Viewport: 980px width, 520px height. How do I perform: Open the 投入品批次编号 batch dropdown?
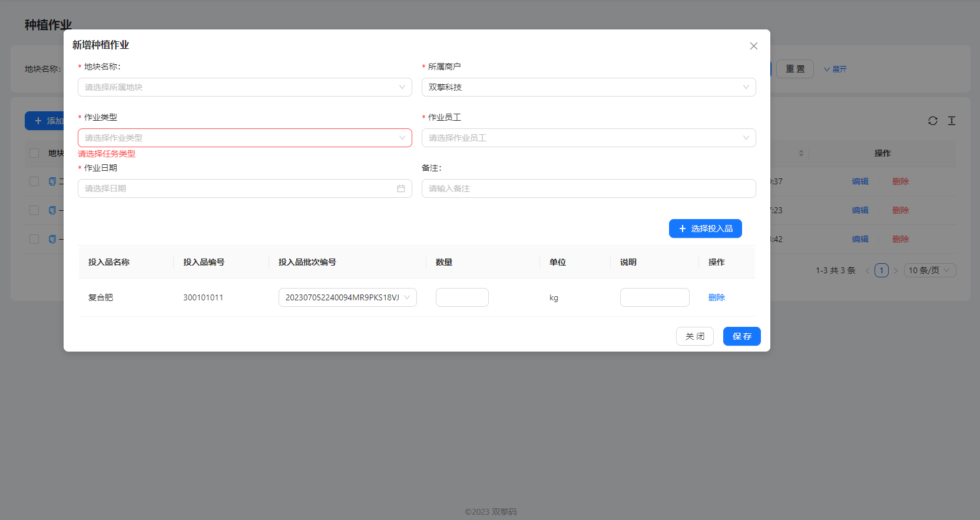[347, 297]
